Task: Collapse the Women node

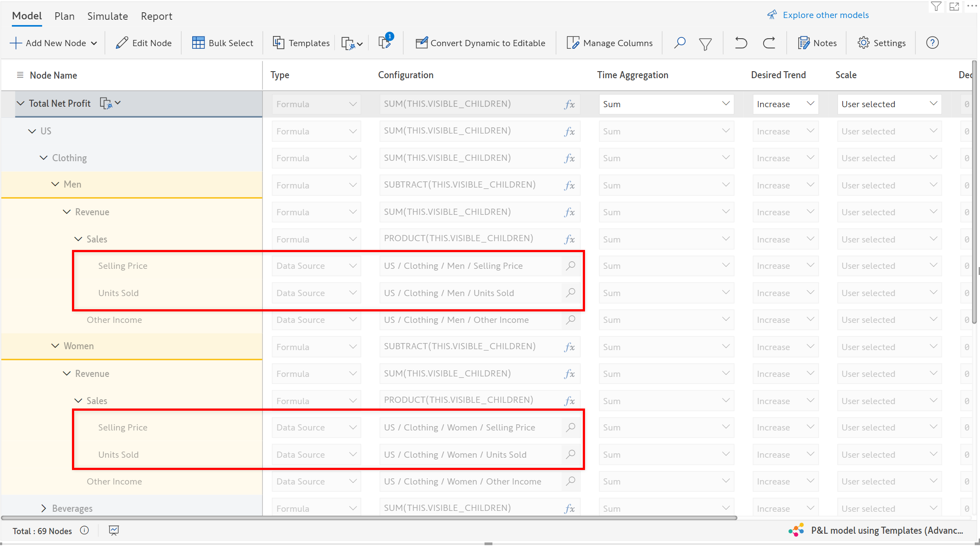Action: coord(55,346)
